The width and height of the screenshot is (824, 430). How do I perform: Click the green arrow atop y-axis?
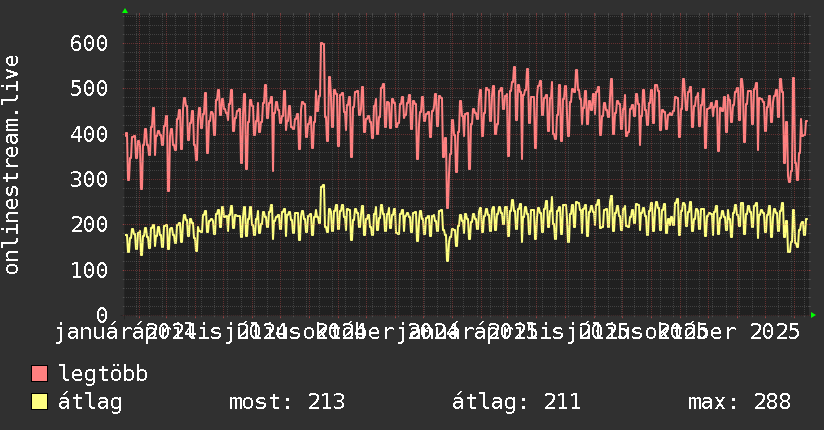125,11
